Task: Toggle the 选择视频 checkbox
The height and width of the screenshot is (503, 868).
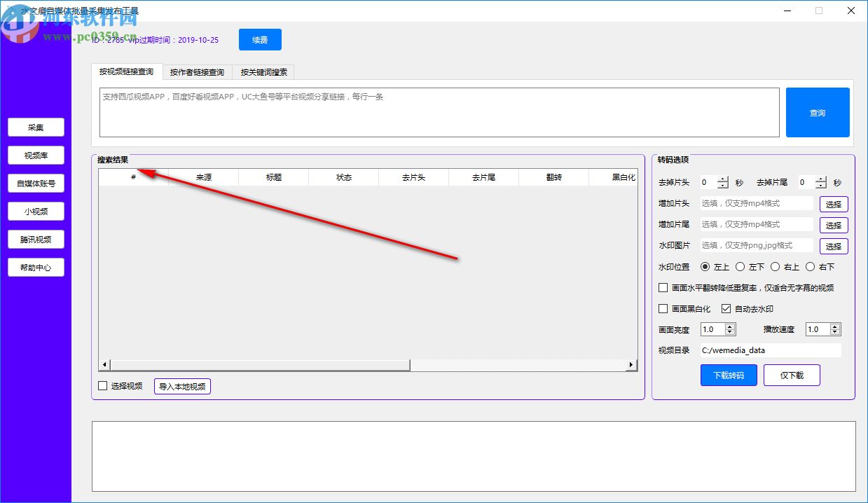Action: (x=103, y=385)
